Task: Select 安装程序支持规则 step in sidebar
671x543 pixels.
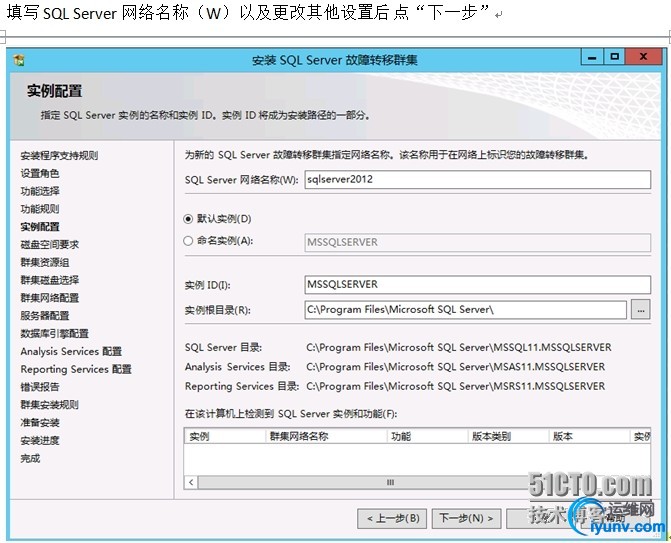Action: 59,156
